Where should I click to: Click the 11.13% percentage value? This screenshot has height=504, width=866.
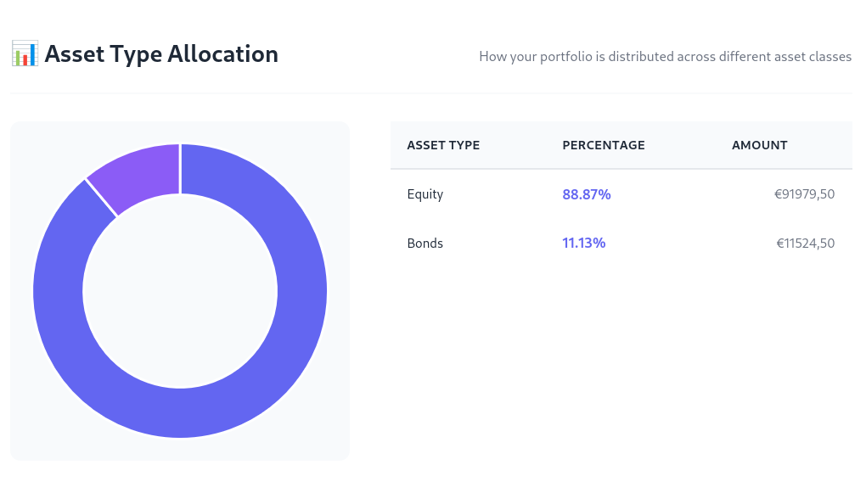[584, 244]
